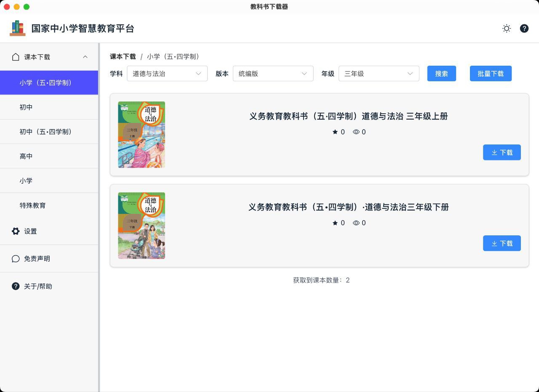539x392 pixels.
Task: Click the home icon beside 课本下载
Action: (16, 57)
